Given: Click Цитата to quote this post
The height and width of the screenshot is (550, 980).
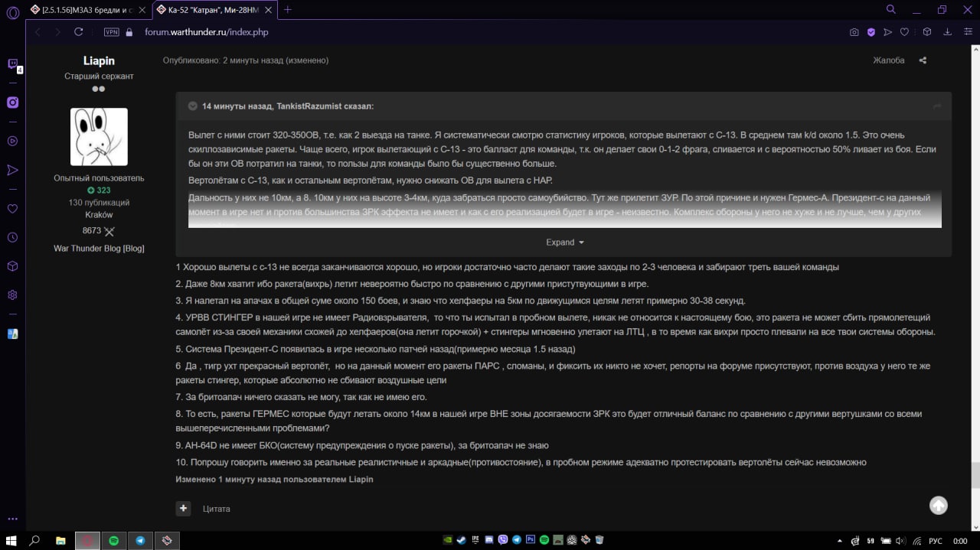Looking at the screenshot, I should point(217,509).
